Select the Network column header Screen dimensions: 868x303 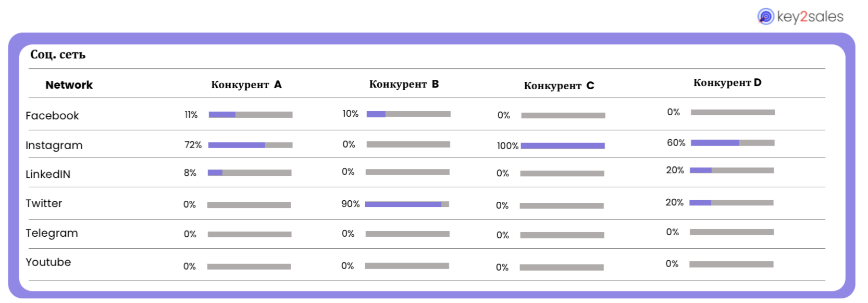[69, 85]
